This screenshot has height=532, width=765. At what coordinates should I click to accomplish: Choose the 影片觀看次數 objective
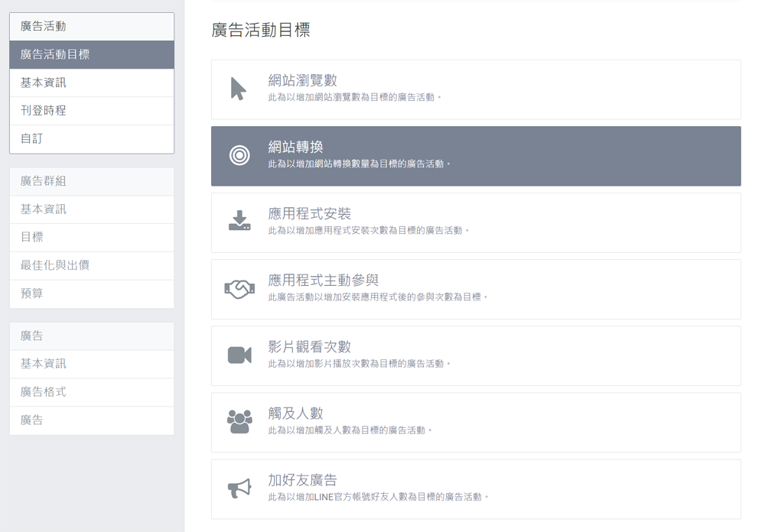(x=474, y=355)
